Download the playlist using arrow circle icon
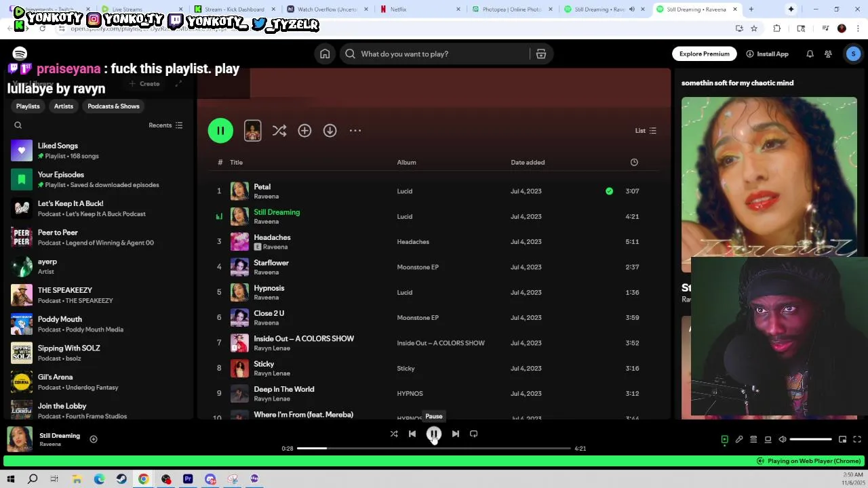Viewport: 868px width, 488px height. click(x=330, y=131)
